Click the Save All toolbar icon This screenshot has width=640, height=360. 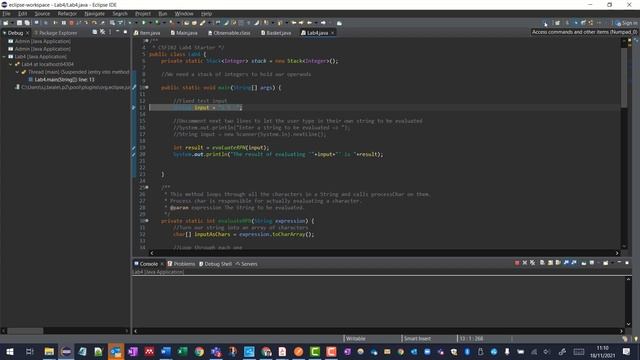(x=27, y=23)
